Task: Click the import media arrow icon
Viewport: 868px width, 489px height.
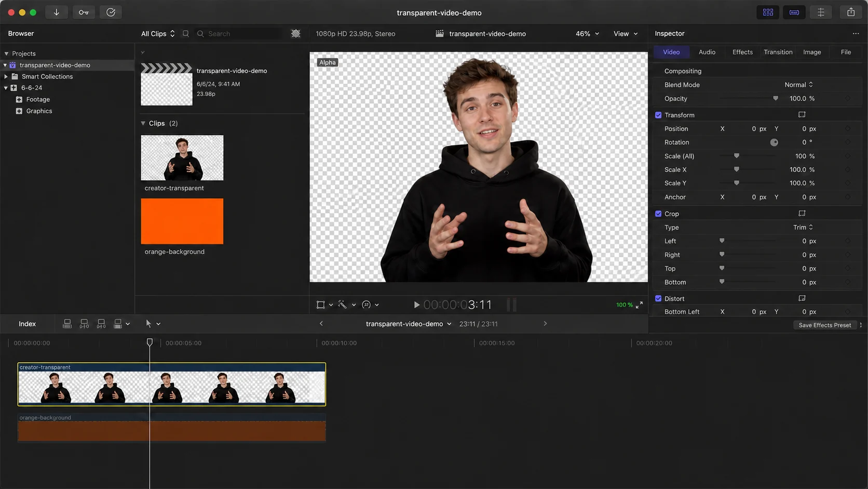Action: 56,12
